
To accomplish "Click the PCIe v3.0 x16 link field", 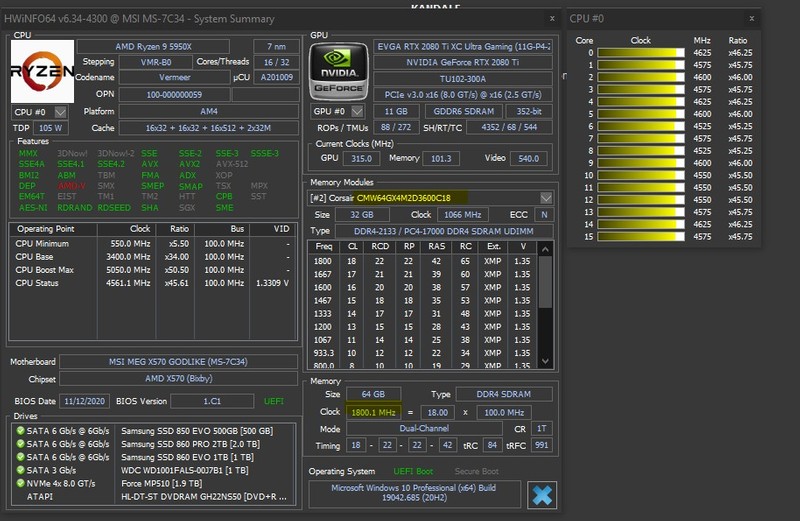I will point(463,95).
